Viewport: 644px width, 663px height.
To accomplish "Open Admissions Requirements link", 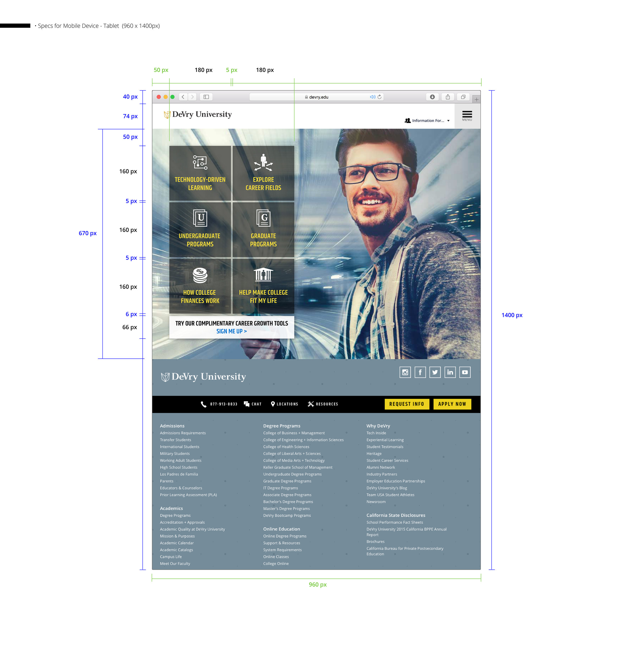I will 183,433.
